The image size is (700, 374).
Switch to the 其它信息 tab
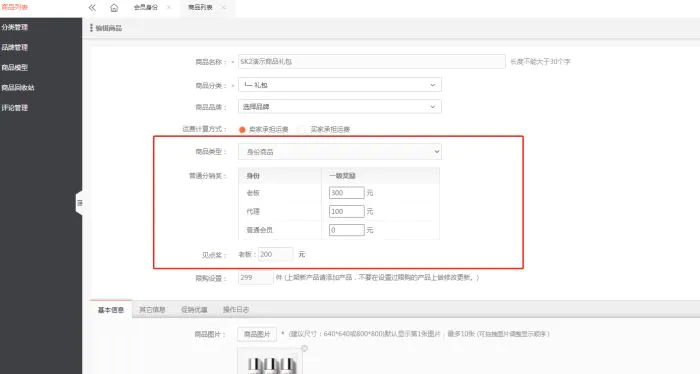[x=152, y=310]
